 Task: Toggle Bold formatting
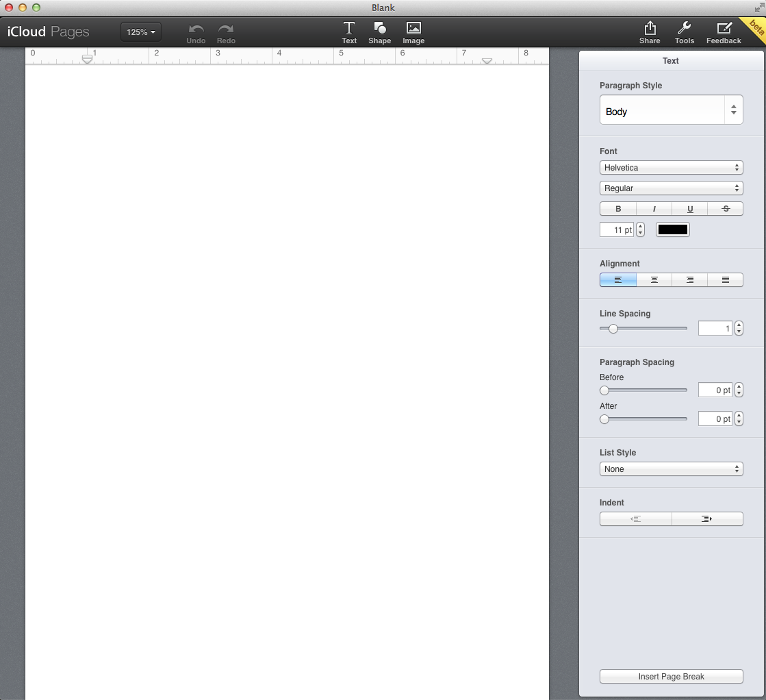pos(618,209)
